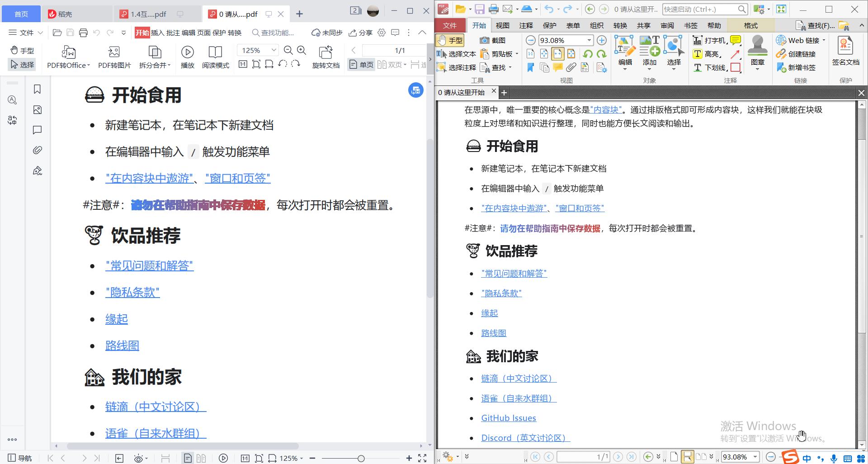
Task: Click the PDF转图片 icon
Action: point(114,52)
